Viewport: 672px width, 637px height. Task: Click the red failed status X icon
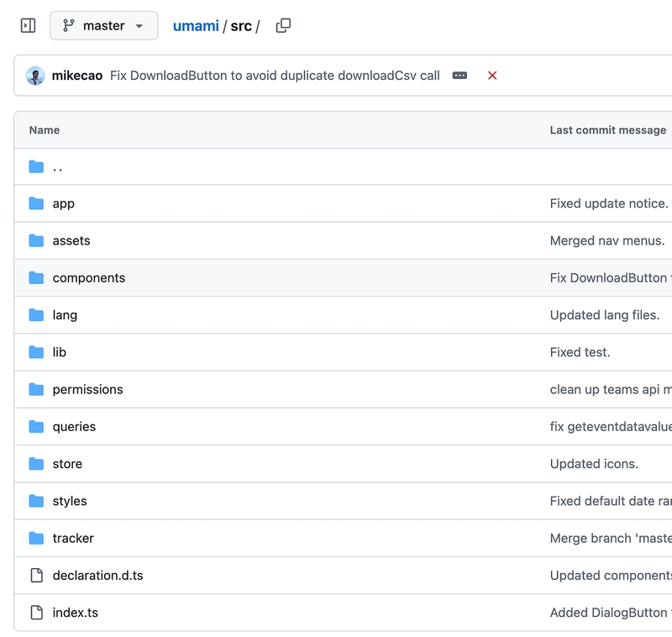[492, 76]
